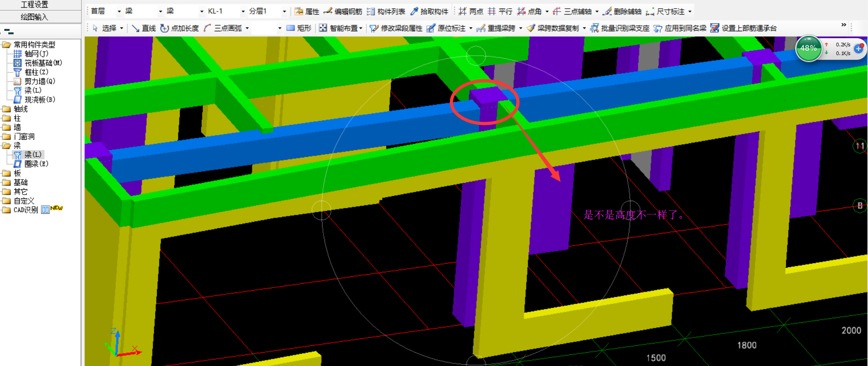Pick the 直线 line drawing tool
Image resolution: width=868 pixels, height=366 pixels.
pyautogui.click(x=144, y=28)
